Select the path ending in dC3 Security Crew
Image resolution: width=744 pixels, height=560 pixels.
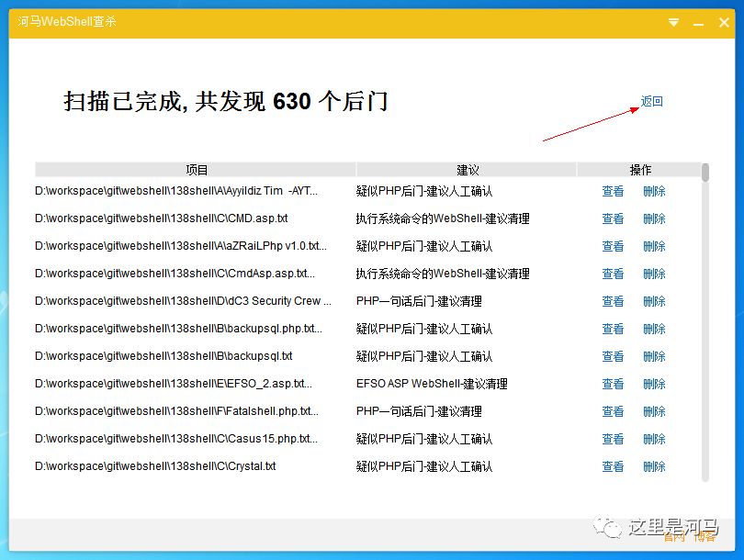tap(183, 300)
